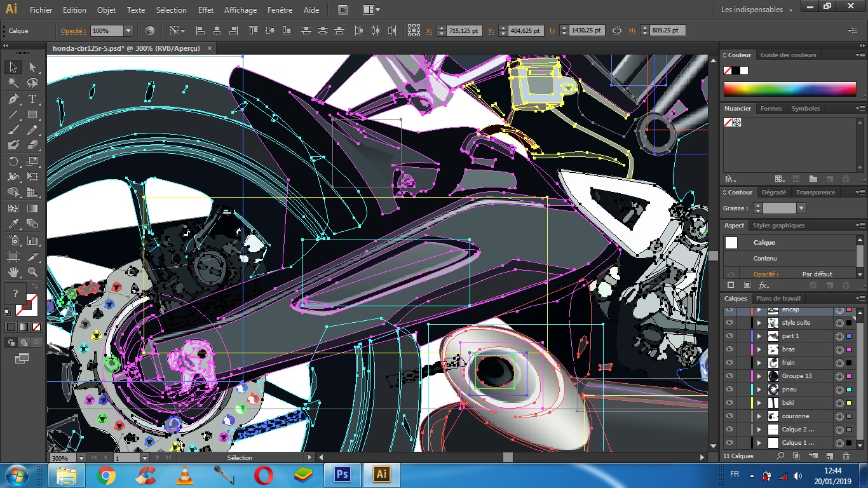Switch to Dégradé tab
868x488 pixels.
774,193
